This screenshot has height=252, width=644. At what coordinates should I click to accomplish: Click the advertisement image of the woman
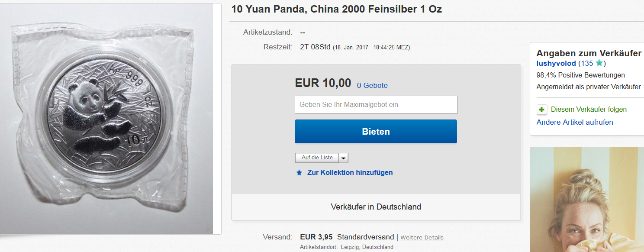point(587,199)
